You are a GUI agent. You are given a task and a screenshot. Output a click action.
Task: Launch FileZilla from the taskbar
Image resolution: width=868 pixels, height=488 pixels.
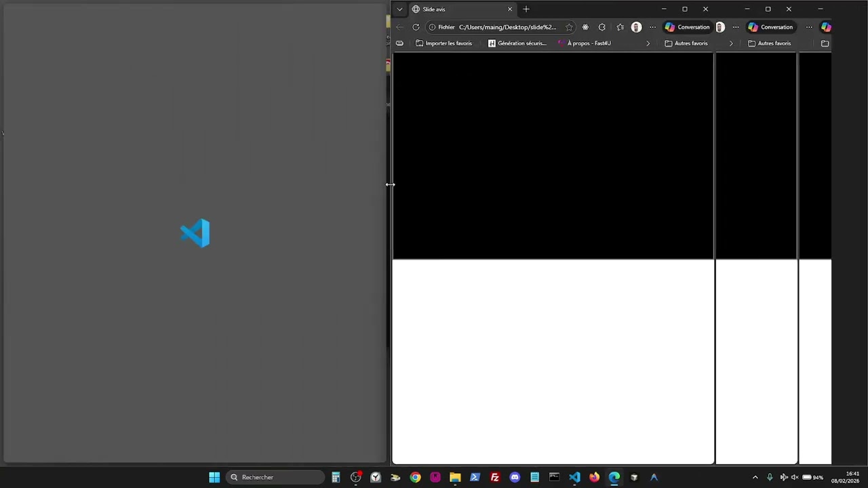pyautogui.click(x=494, y=477)
